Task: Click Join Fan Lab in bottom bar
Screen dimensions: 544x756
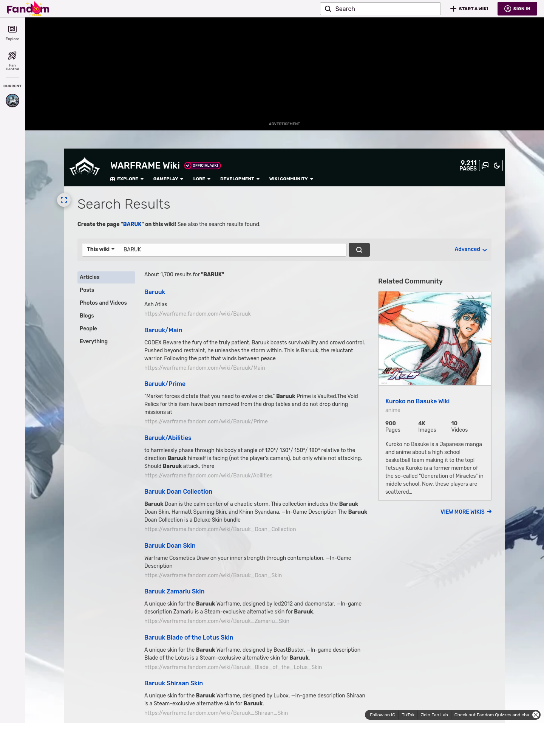Action: [434, 715]
